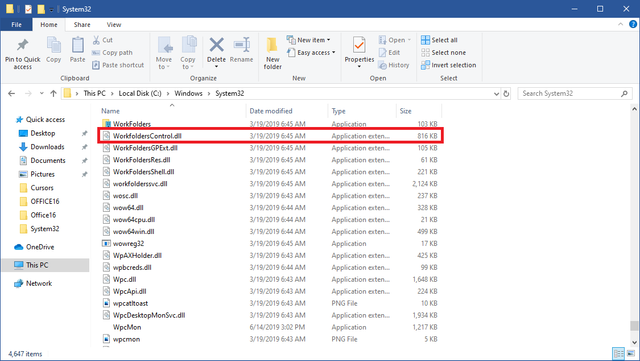Copy path of selected item

point(112,53)
